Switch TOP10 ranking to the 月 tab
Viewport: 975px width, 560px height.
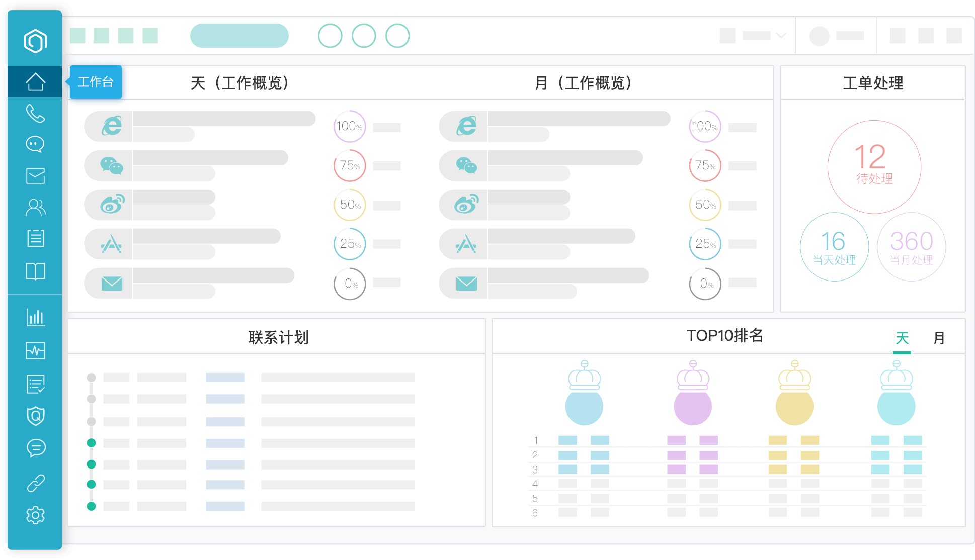pyautogui.click(x=939, y=338)
